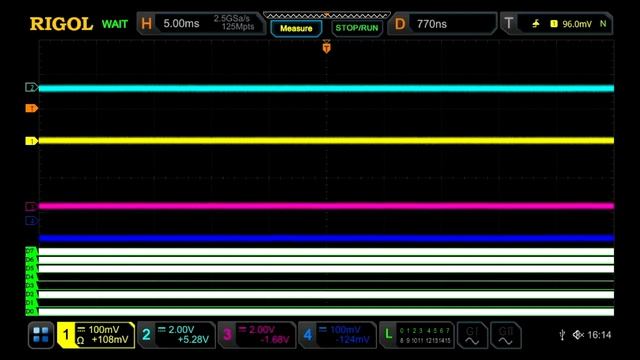Open horizontal delay value 770ns

tap(432, 24)
